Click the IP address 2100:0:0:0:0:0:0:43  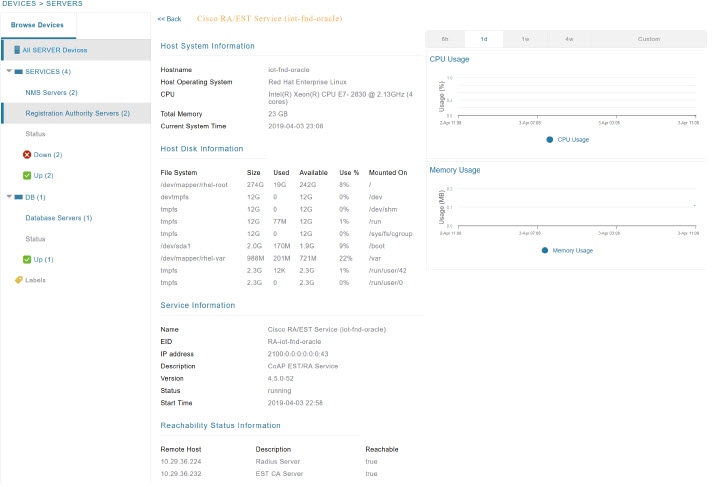click(x=298, y=354)
